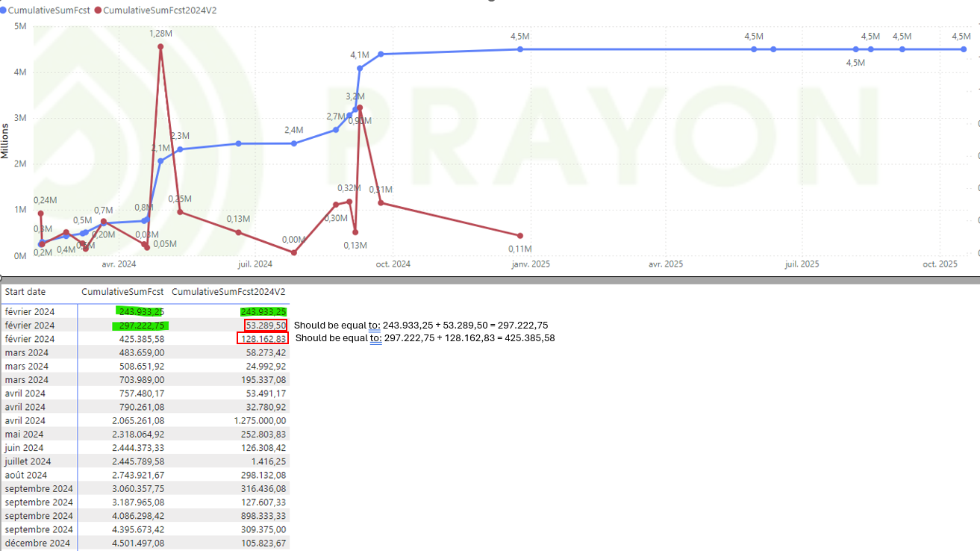980x551 pixels.
Task: Click the 2,3M blue data label
Action: pos(180,136)
